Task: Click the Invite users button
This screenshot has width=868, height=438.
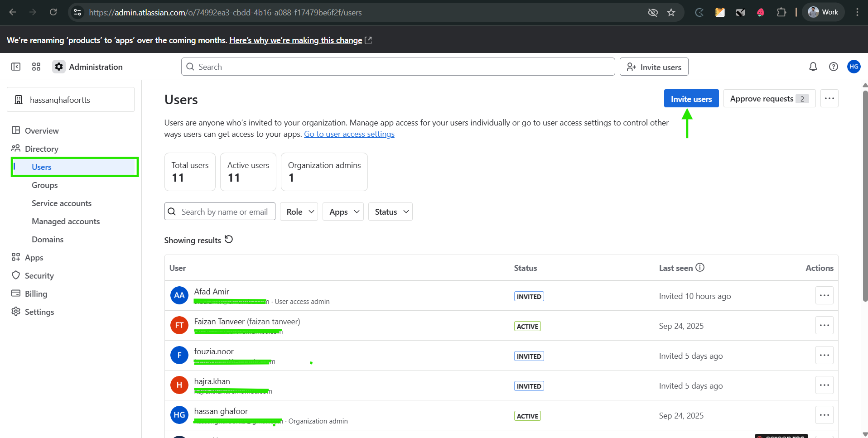Action: click(691, 98)
